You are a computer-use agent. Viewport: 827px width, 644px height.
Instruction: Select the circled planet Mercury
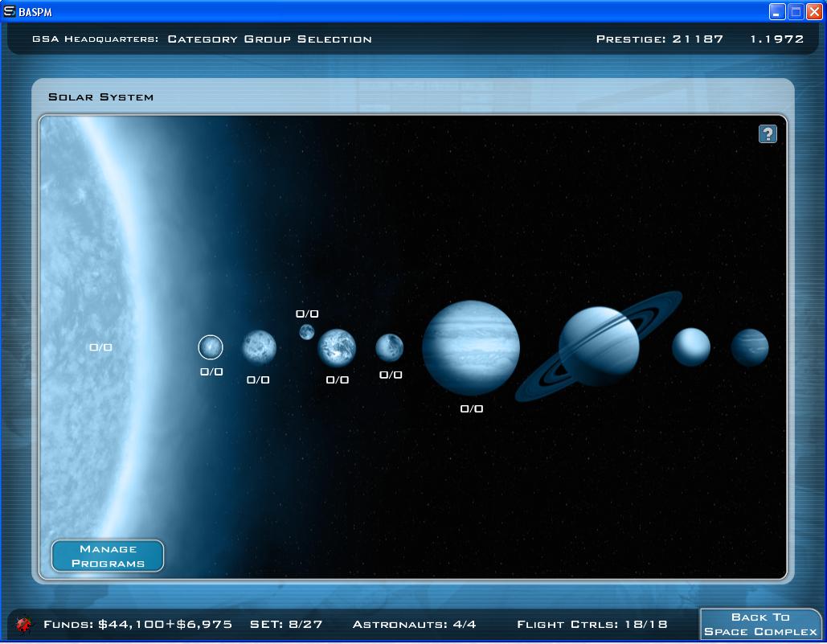coord(211,347)
